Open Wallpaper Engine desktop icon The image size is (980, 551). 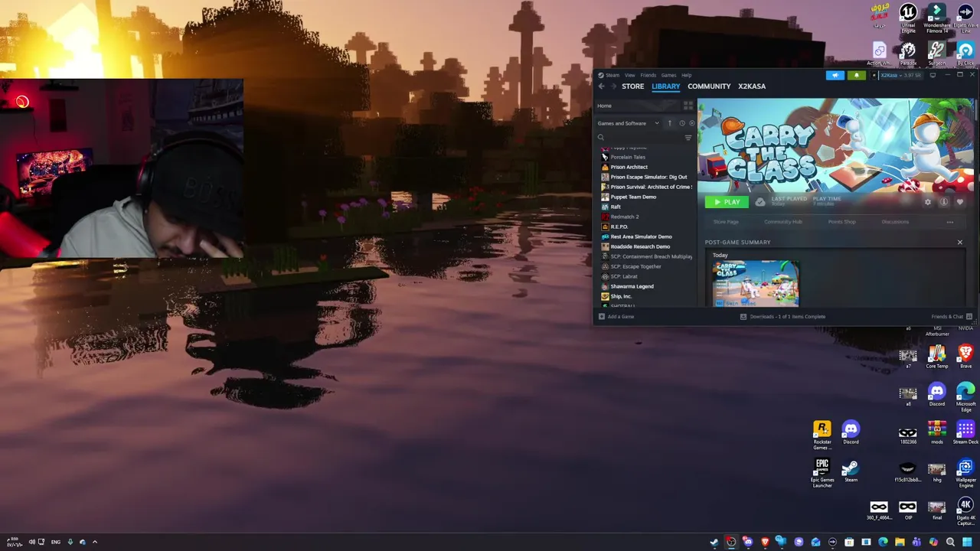click(x=965, y=473)
